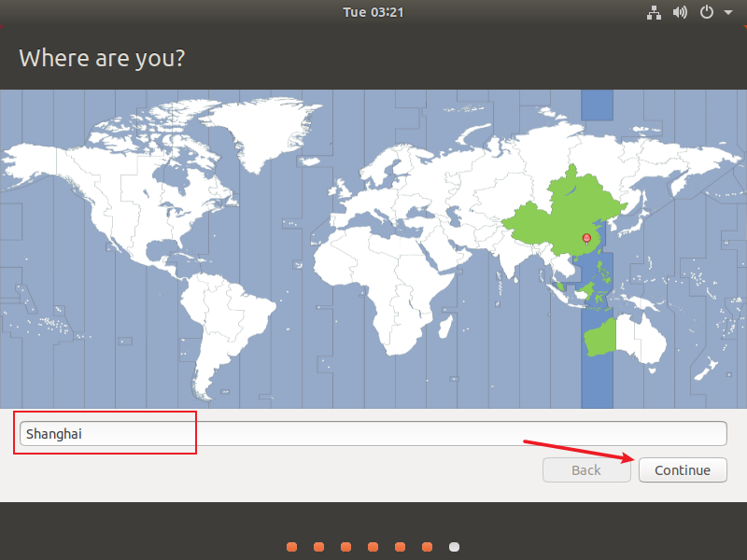This screenshot has height=560, width=747.
Task: Select Western Australia's green region on map
Action: point(600,339)
